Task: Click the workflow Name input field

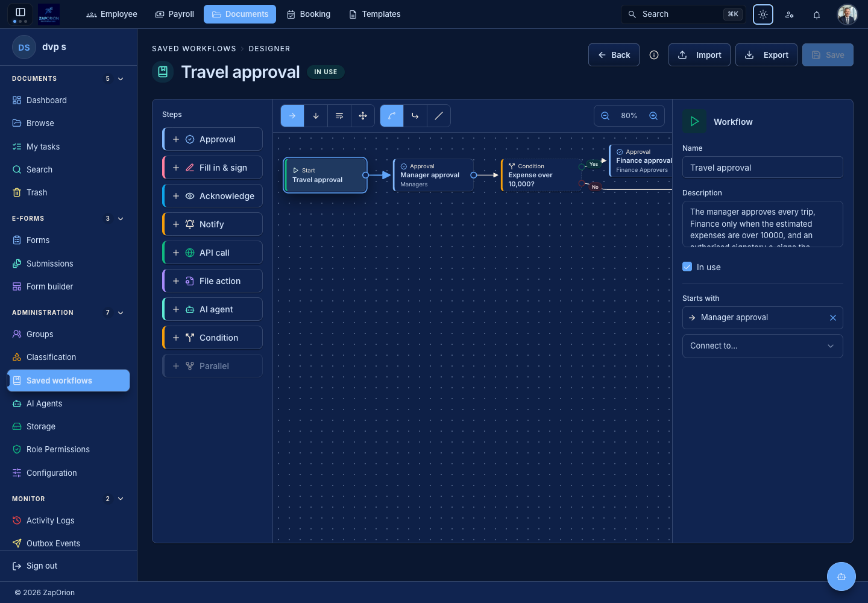Action: pos(763,168)
